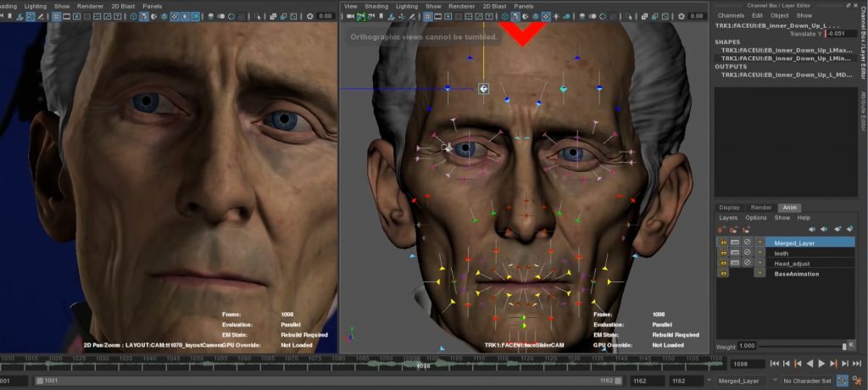Step back one frame
868x390 pixels.
pos(786,364)
